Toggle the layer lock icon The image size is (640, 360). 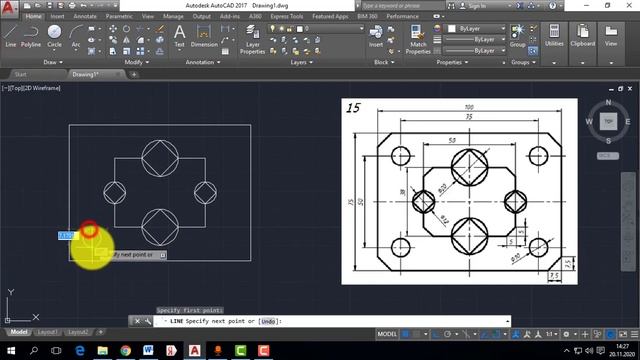tap(289, 29)
